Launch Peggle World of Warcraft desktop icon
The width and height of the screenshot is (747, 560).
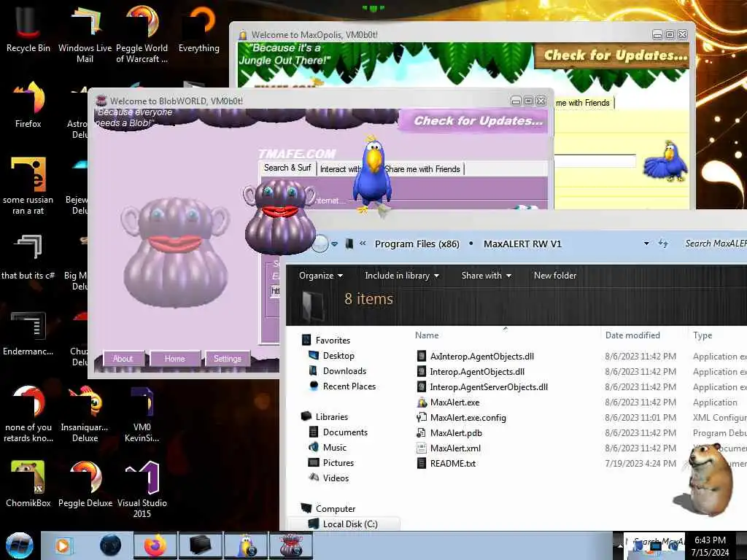click(142, 34)
